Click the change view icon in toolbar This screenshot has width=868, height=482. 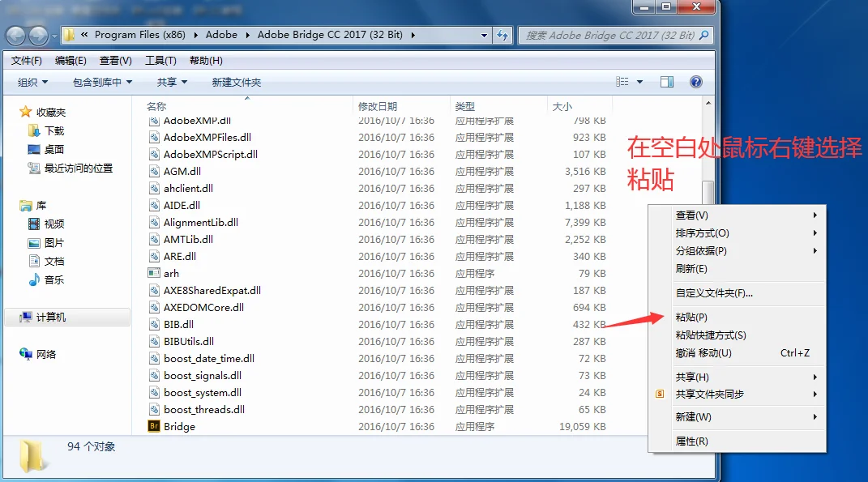(622, 82)
